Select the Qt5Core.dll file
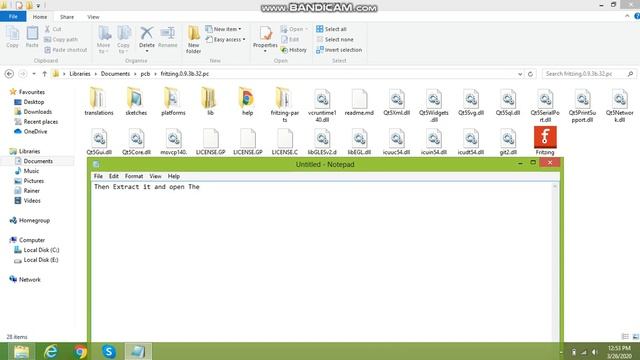 point(136,141)
